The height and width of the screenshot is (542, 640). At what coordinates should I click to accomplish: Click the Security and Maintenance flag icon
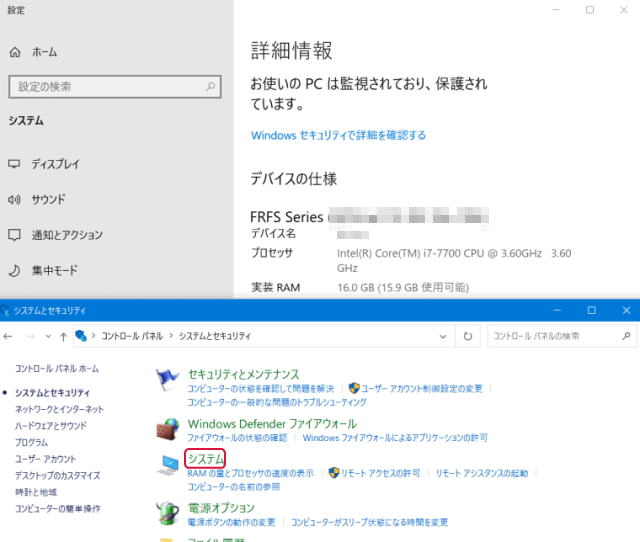168,379
